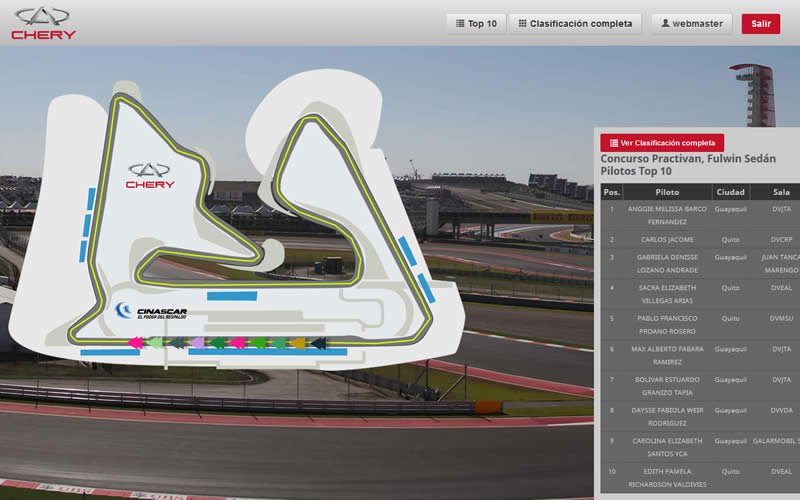Open the Top 10 list view
The height and width of the screenshot is (500, 800).
475,23
